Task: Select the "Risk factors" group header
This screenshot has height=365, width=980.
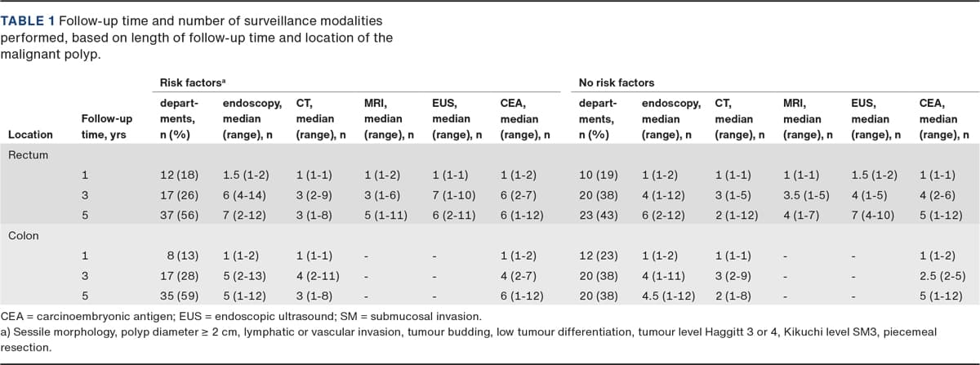Action: [x=191, y=82]
